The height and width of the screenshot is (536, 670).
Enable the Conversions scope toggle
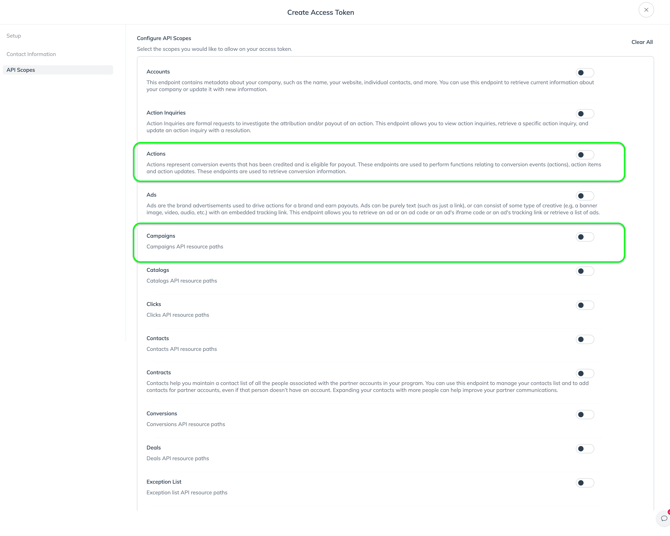(585, 414)
